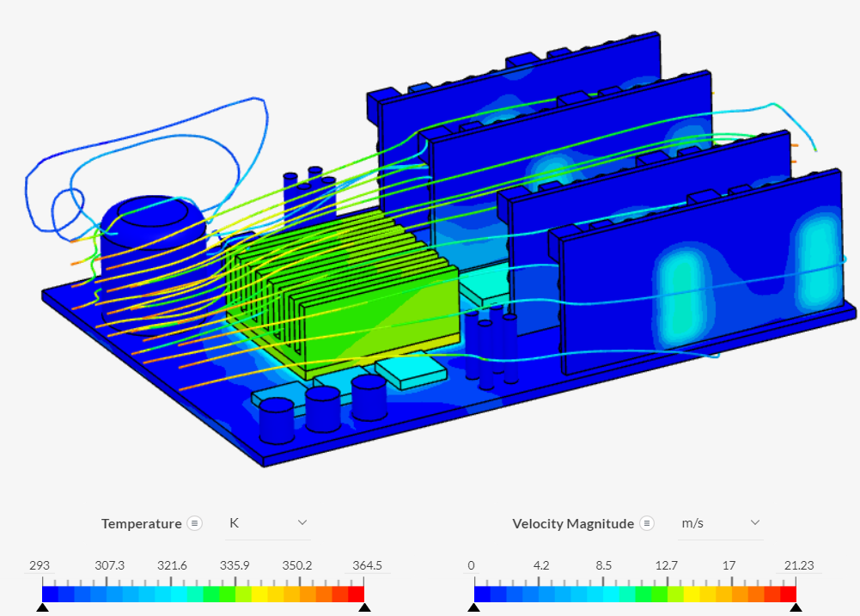Open the velocity unit dropdown showing m/s
This screenshot has width=860, height=616.
pyautogui.click(x=720, y=522)
